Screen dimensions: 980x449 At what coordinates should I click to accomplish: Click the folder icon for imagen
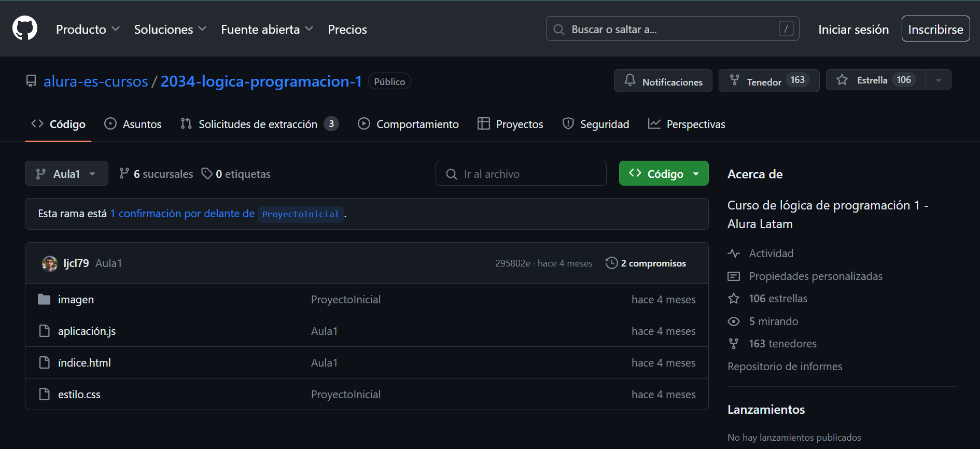coord(44,299)
